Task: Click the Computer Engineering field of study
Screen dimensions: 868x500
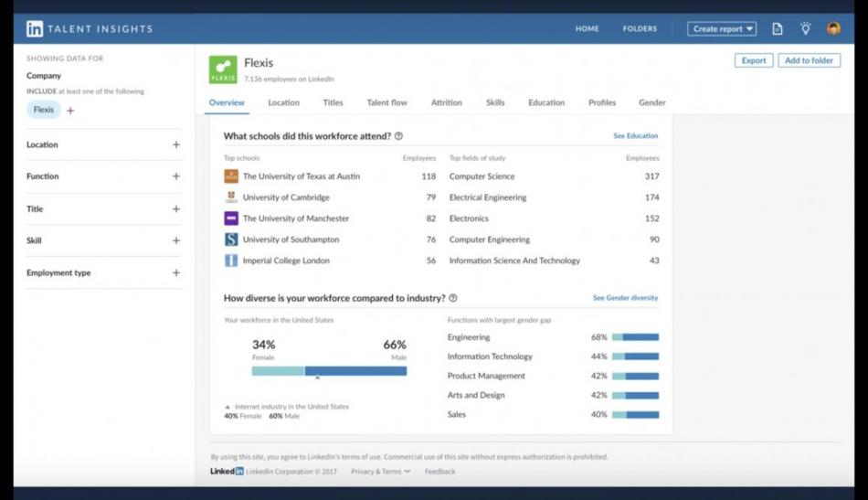Action: coord(490,239)
